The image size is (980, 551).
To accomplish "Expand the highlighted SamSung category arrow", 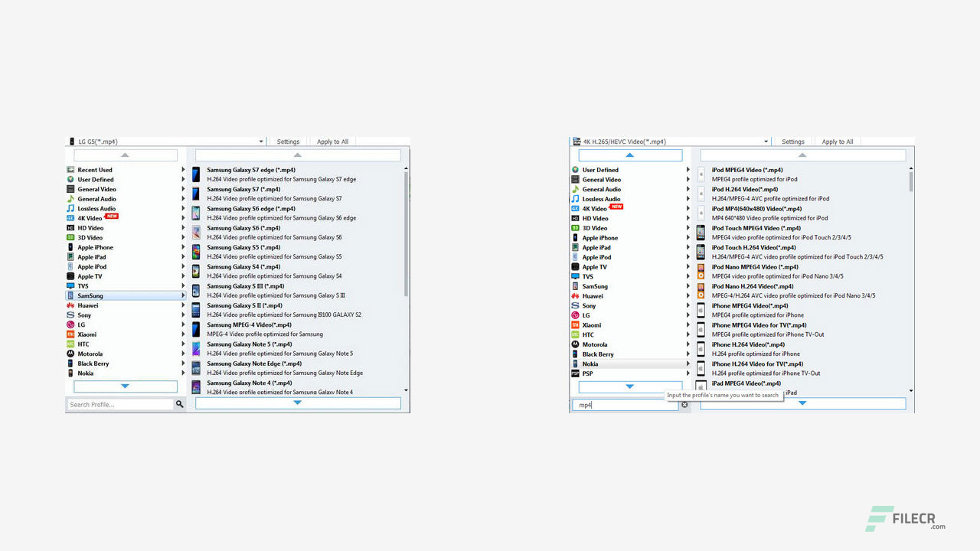I will tap(183, 295).
